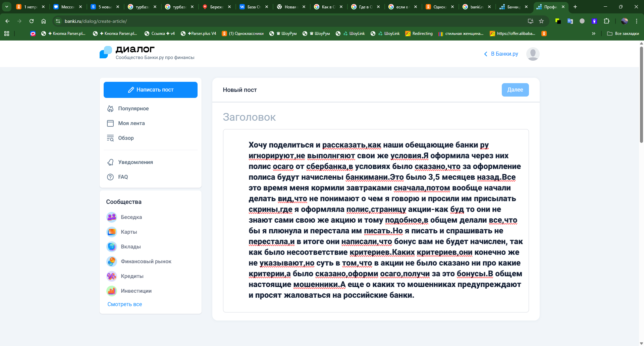Open the Google Translate extension icon
Image resolution: width=644 pixels, height=346 pixels.
tap(570, 21)
